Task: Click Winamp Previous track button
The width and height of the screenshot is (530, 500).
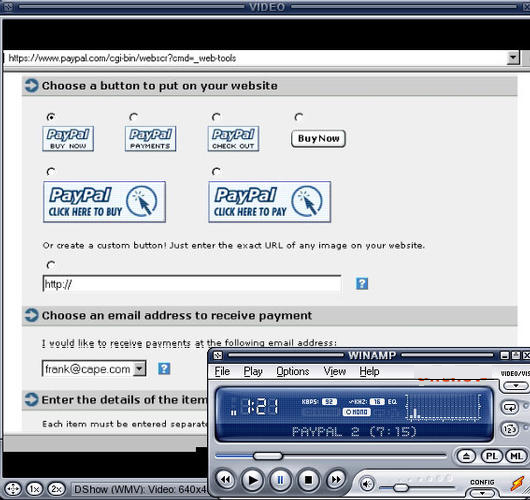Action: [x=225, y=479]
